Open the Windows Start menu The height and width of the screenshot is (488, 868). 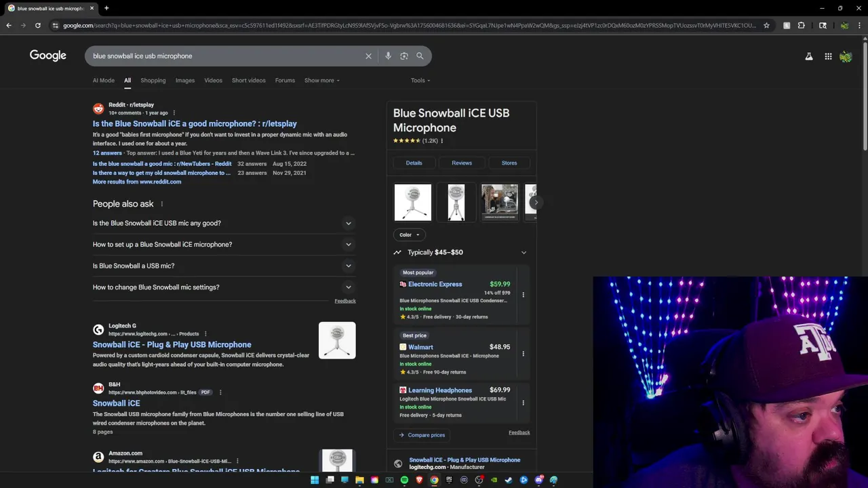(x=315, y=480)
